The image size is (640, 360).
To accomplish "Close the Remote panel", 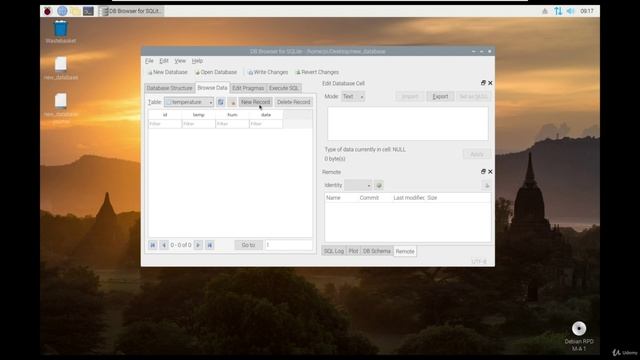I will point(490,172).
